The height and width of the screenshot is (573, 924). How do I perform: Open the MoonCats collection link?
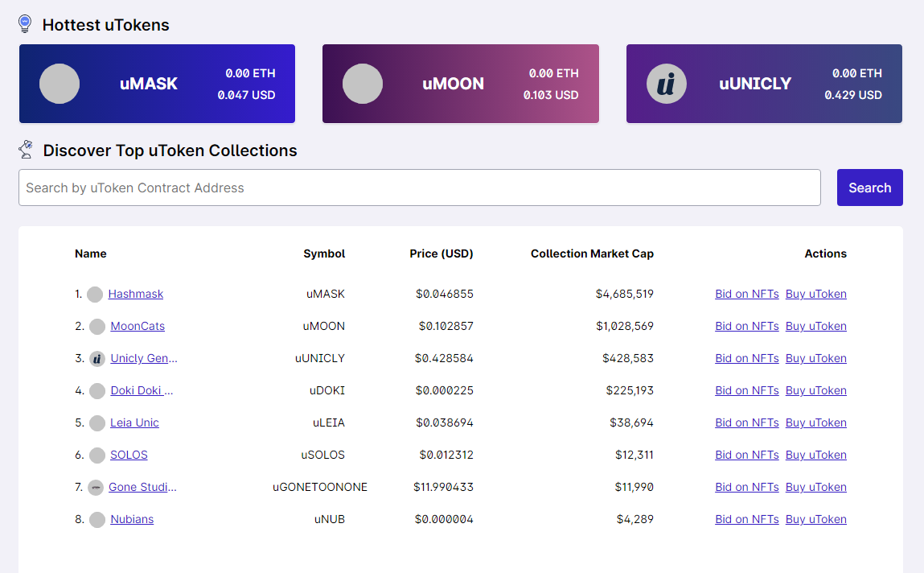click(x=138, y=326)
